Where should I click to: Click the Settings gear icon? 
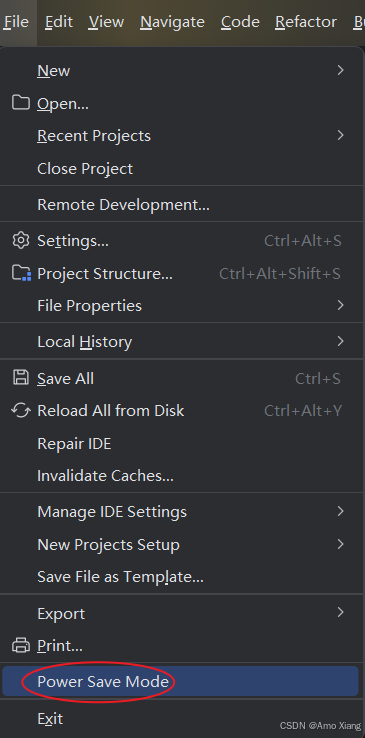pos(21,240)
